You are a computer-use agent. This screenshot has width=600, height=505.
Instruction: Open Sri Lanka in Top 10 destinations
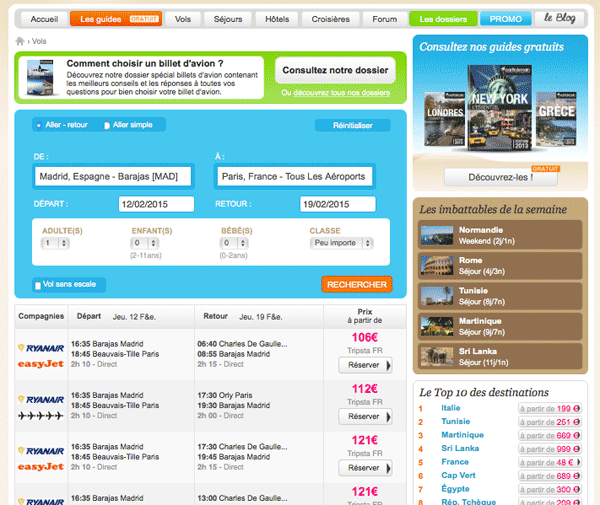pyautogui.click(x=460, y=448)
